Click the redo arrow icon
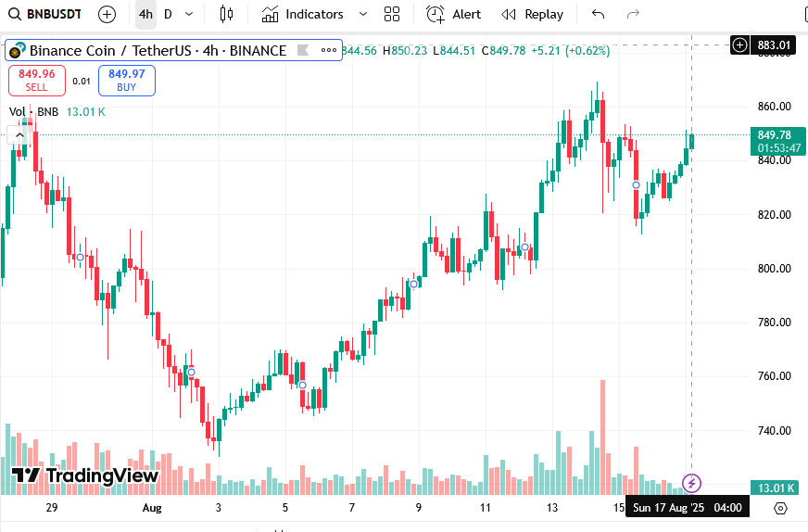Image resolution: width=808 pixels, height=532 pixels. pos(634,14)
